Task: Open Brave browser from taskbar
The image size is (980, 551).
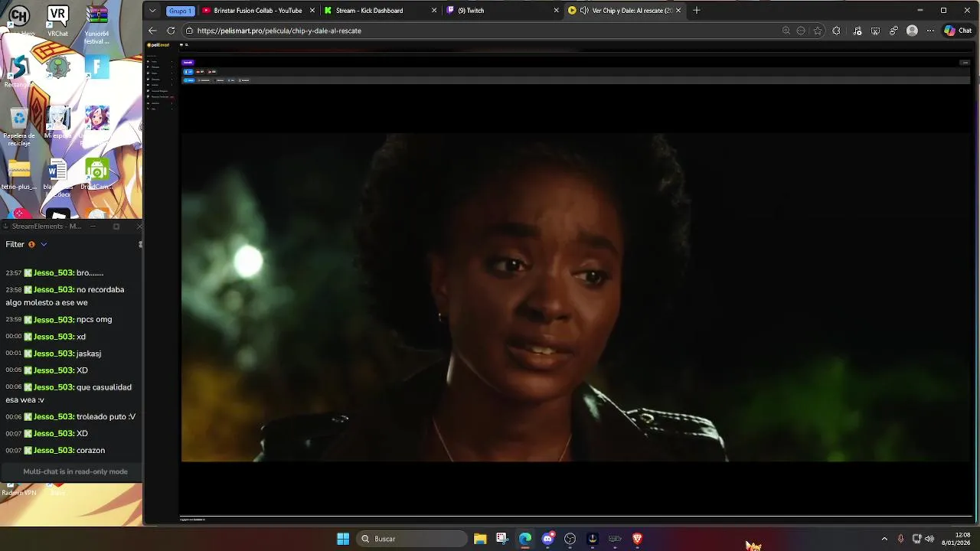Action: tap(637, 539)
